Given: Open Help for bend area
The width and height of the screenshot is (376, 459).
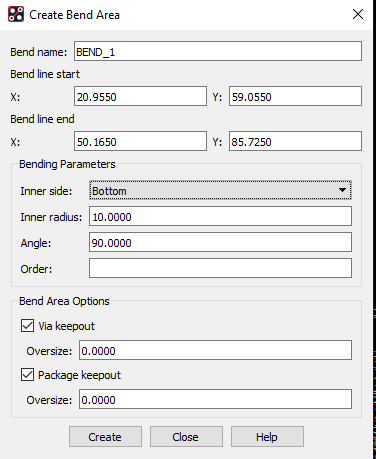Looking at the screenshot, I should [x=267, y=437].
